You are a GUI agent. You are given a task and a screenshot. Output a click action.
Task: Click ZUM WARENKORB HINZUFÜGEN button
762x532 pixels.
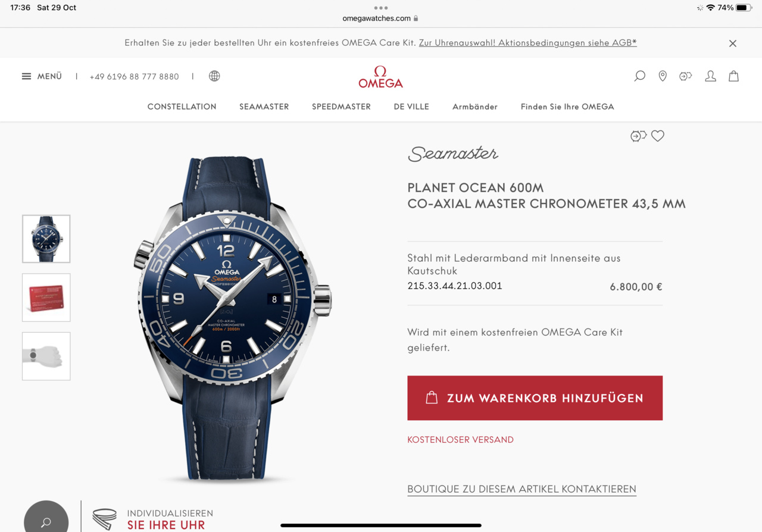535,398
